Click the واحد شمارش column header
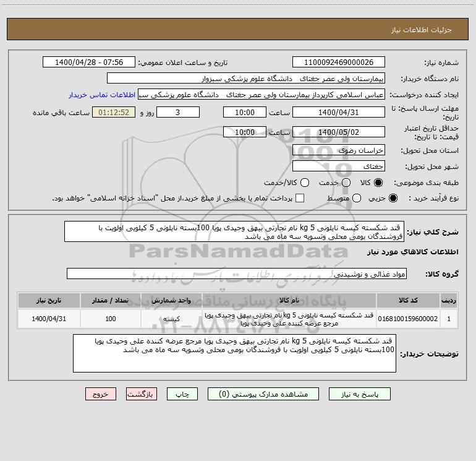476x461 pixels. [171, 300]
